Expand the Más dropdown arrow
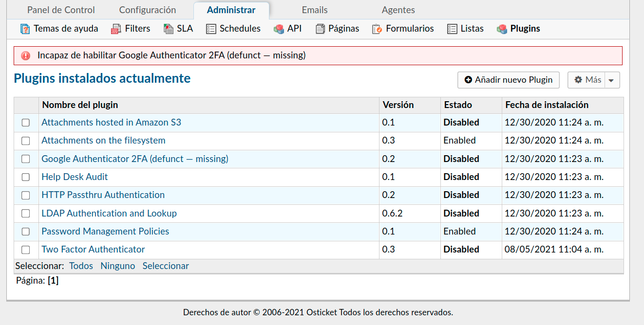Image resolution: width=644 pixels, height=325 pixels. coord(612,80)
